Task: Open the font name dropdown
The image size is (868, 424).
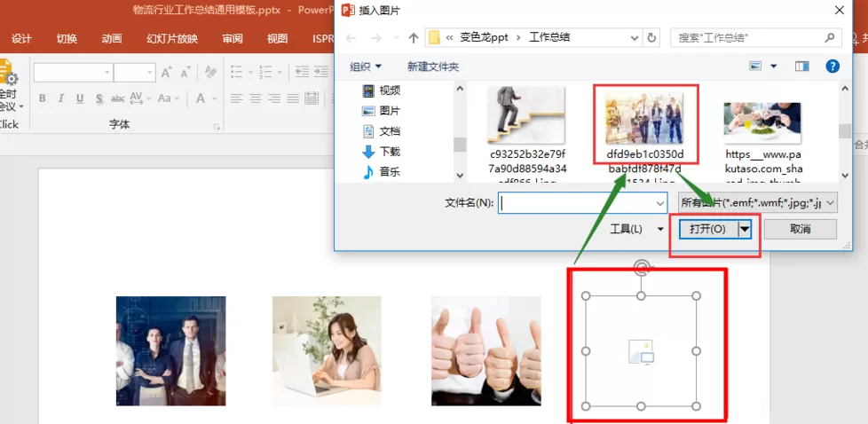Action: point(107,73)
